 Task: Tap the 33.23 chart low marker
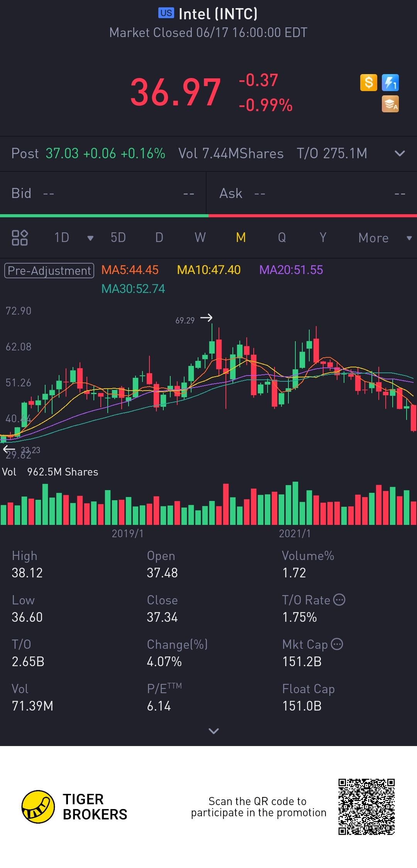(x=31, y=450)
